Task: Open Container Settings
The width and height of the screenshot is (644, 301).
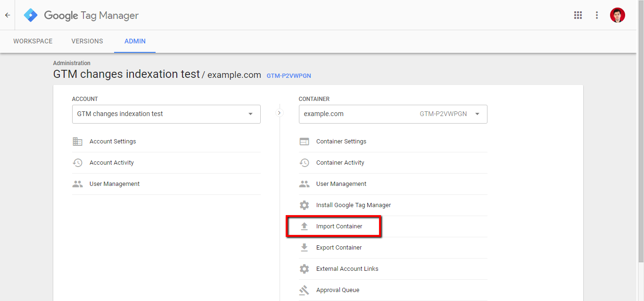Action: [341, 142]
